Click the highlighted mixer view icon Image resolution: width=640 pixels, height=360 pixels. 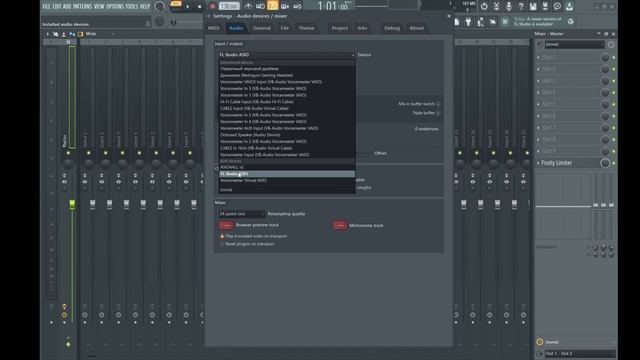pos(505,22)
